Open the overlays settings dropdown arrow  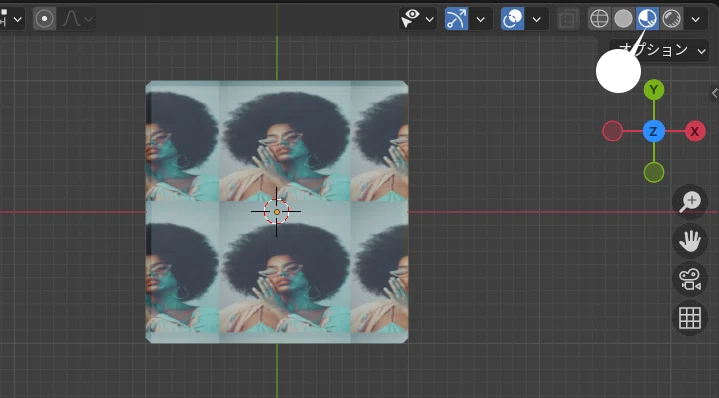point(536,19)
